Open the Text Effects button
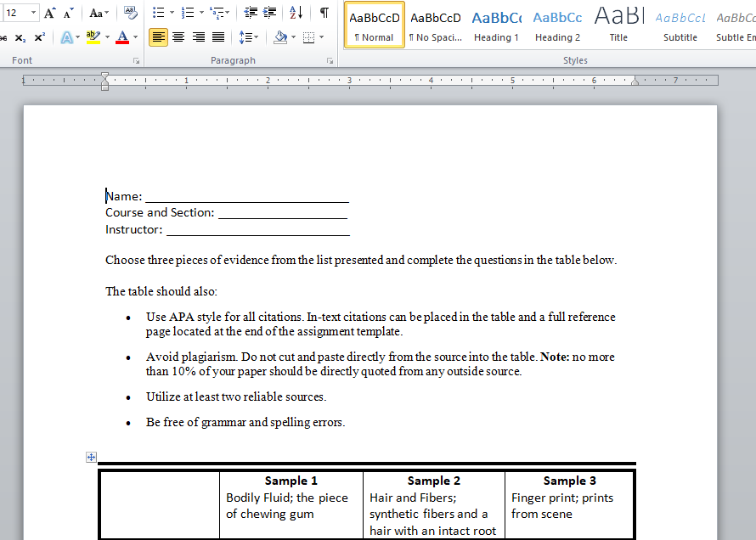Image resolution: width=756 pixels, height=540 pixels. pyautogui.click(x=66, y=37)
